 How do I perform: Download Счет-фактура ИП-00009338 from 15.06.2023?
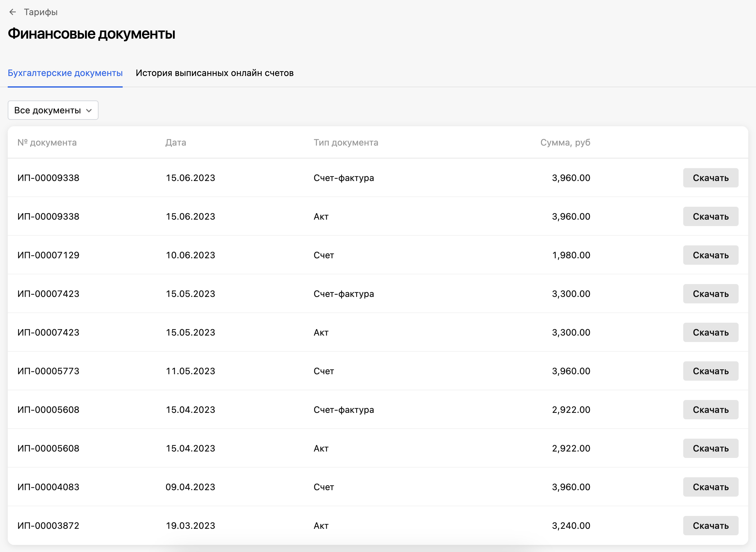710,178
